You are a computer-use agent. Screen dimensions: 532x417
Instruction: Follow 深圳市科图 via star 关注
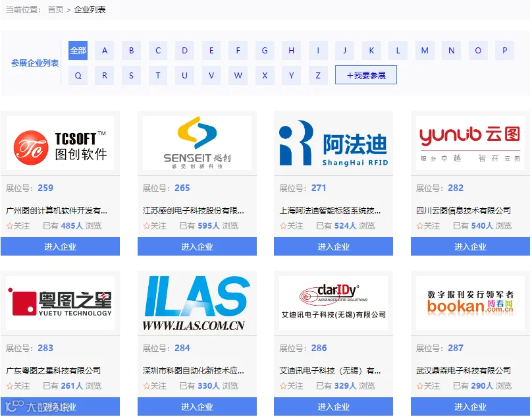pos(155,386)
